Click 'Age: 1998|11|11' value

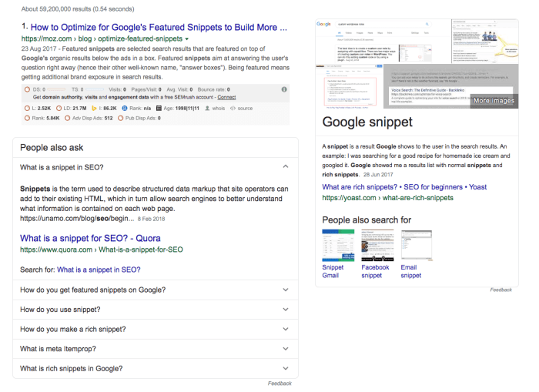(181, 109)
